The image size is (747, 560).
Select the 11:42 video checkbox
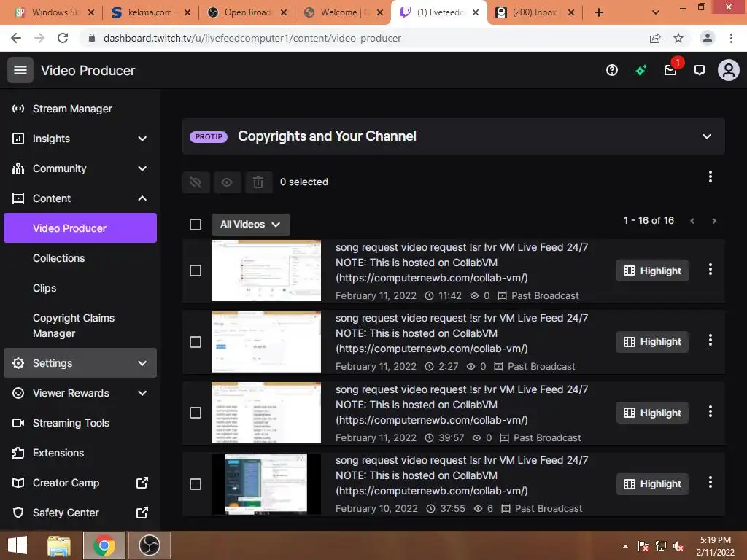click(x=196, y=271)
